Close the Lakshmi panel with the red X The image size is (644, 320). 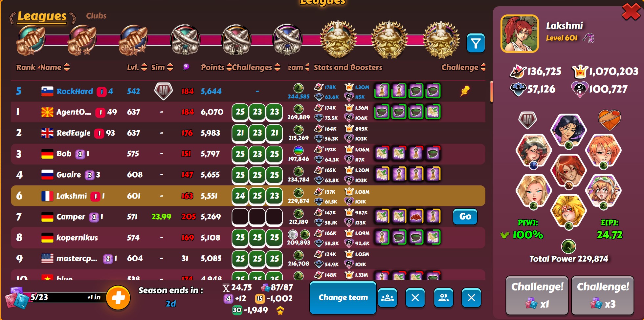631,11
